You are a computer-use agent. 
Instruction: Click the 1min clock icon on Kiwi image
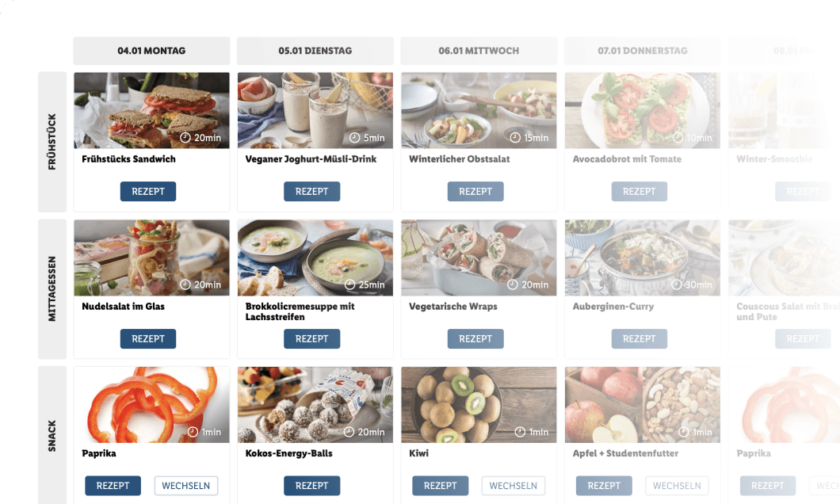tap(520, 432)
